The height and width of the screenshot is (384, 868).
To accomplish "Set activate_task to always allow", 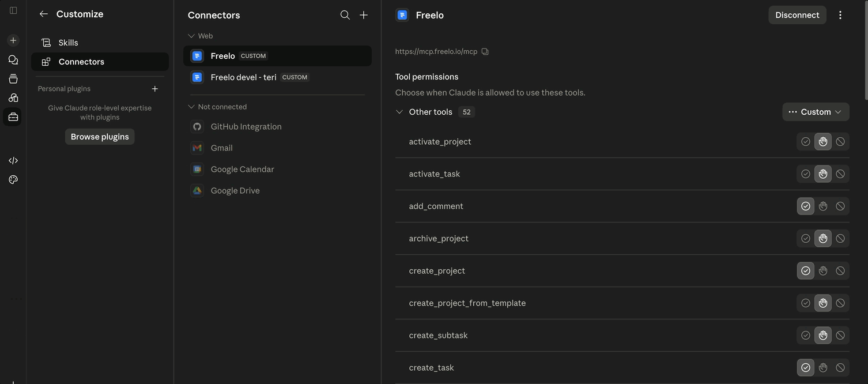I will coord(806,174).
